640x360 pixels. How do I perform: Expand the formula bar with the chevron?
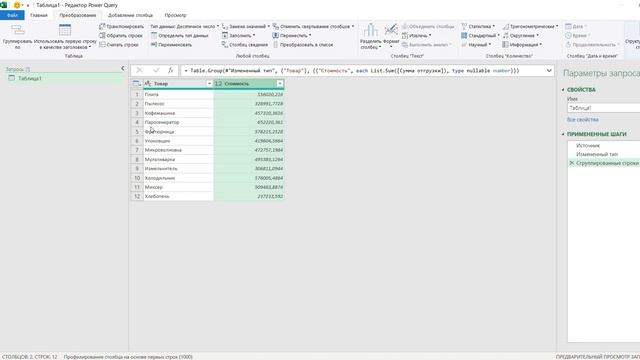pos(549,71)
